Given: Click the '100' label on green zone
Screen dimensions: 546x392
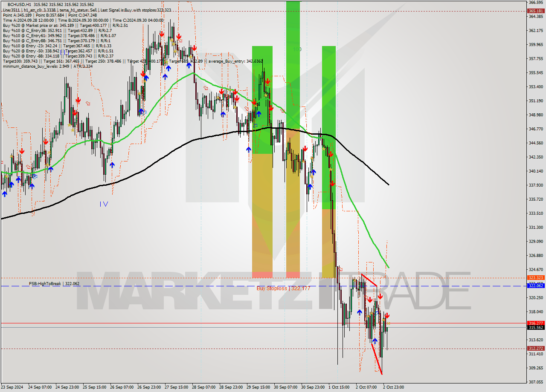Looking at the screenshot, I should [297, 49].
